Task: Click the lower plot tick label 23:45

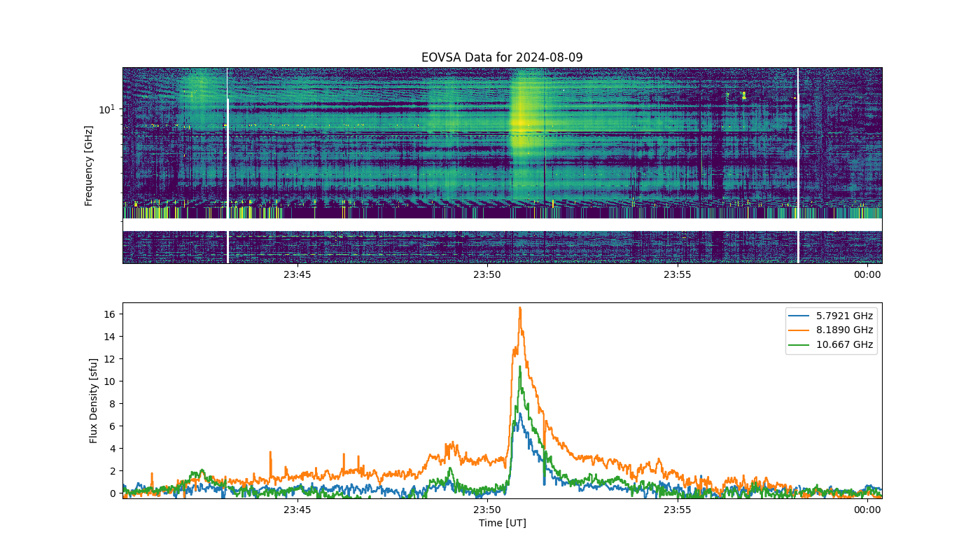Action: 297,510
